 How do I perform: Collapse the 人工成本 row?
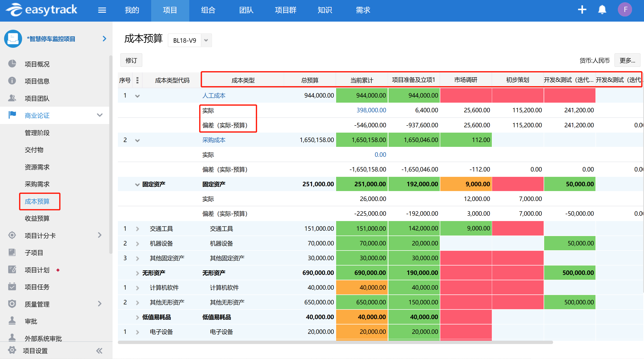point(137,96)
